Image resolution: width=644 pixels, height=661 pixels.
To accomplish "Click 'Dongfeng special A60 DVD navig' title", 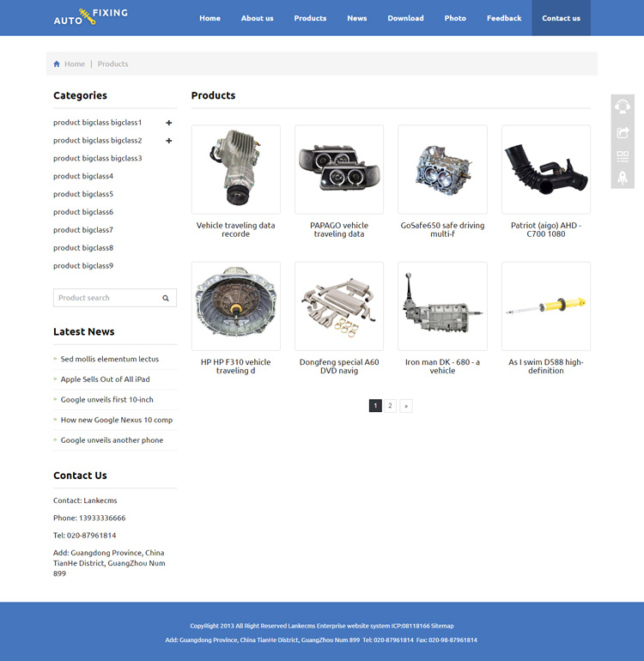I will [x=339, y=367].
